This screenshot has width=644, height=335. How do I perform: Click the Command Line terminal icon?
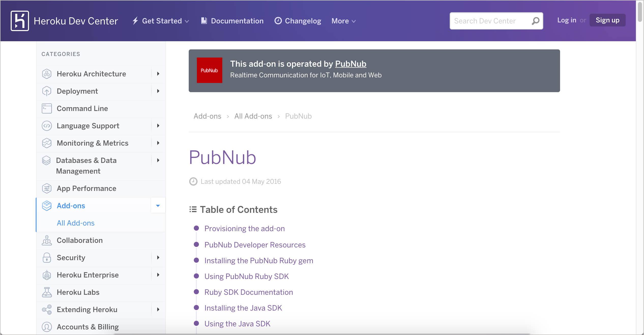[x=47, y=108]
